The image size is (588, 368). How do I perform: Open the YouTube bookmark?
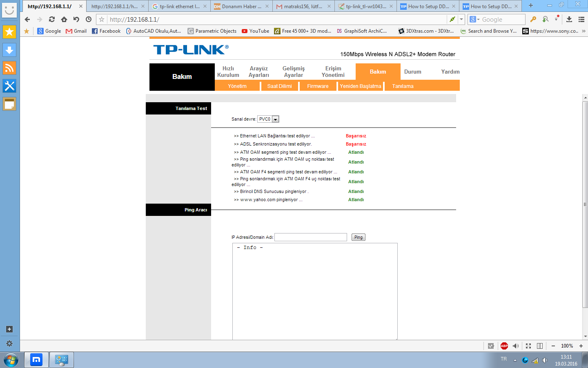(x=256, y=31)
